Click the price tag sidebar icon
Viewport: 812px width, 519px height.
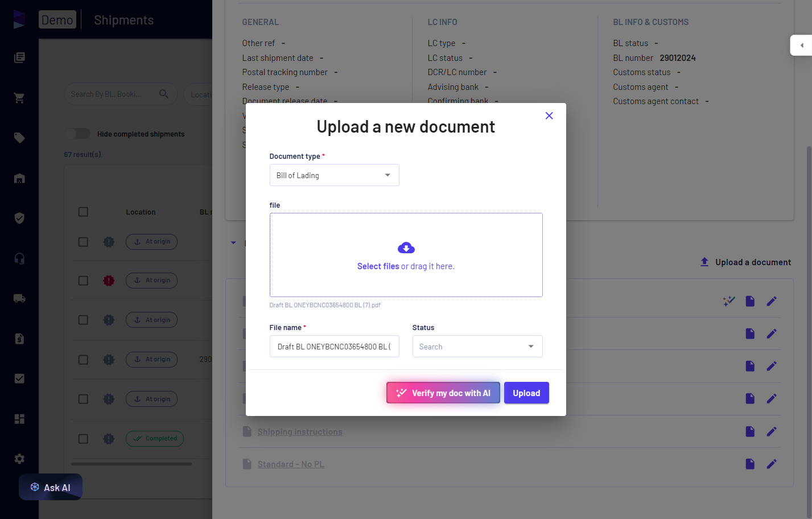(x=19, y=138)
